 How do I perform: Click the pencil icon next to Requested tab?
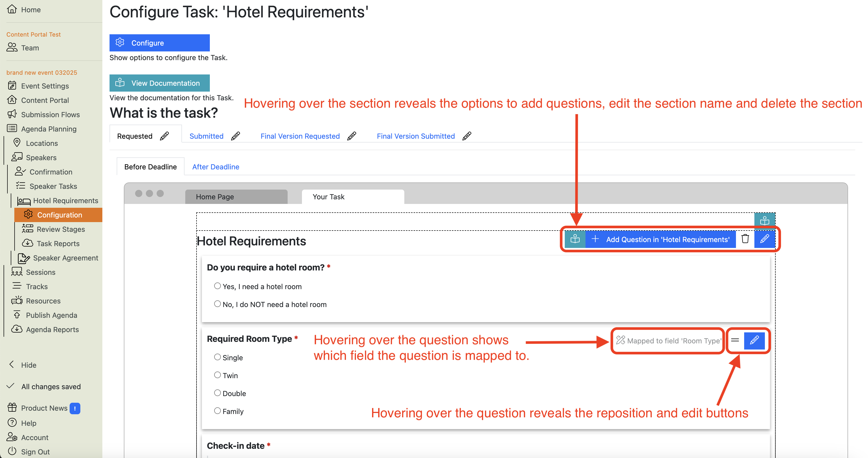(165, 136)
